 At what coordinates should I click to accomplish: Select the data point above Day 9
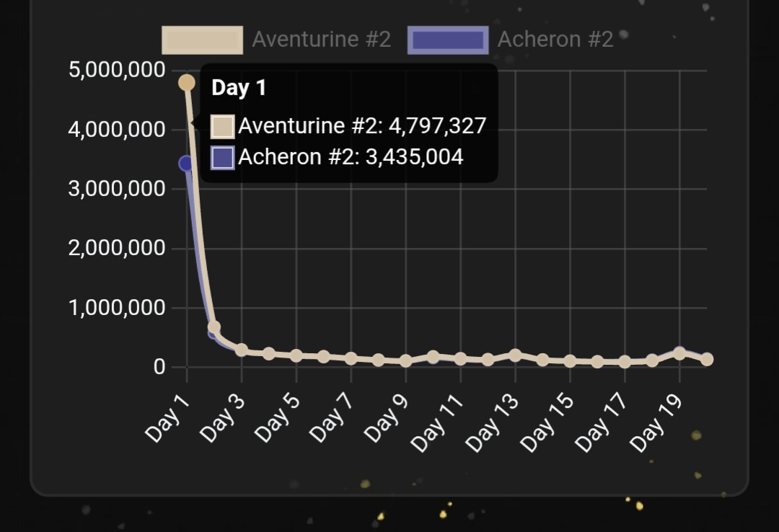click(x=405, y=361)
